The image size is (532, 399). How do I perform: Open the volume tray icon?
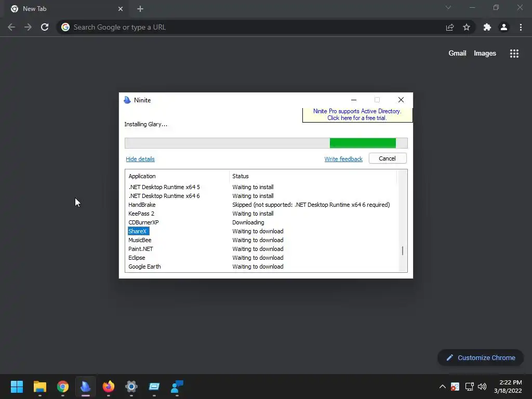click(x=482, y=387)
